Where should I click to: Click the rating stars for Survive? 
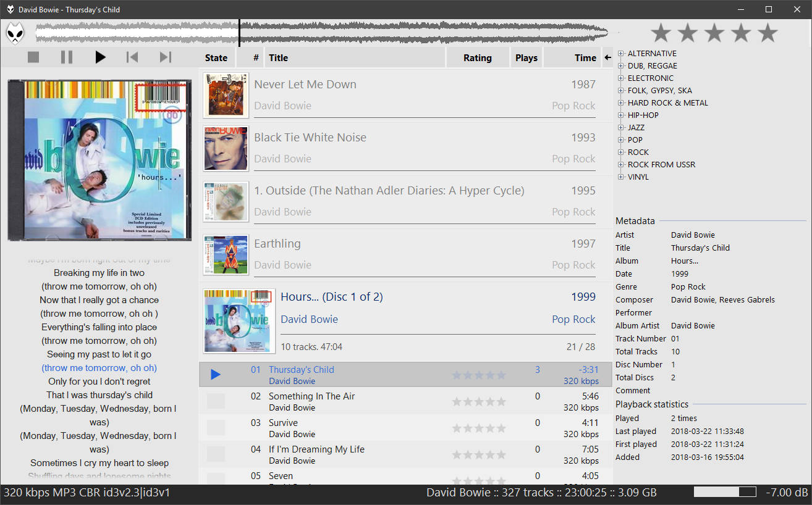pyautogui.click(x=479, y=428)
